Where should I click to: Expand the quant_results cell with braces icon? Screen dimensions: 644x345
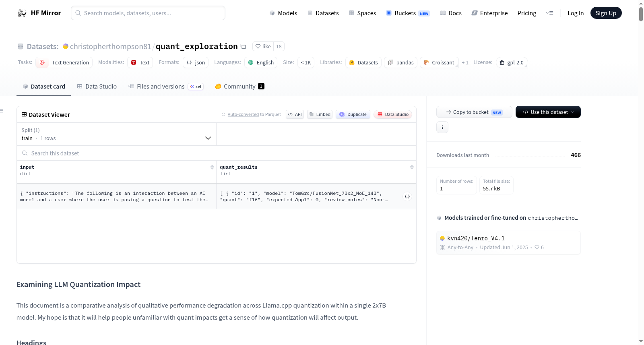pyautogui.click(x=407, y=196)
